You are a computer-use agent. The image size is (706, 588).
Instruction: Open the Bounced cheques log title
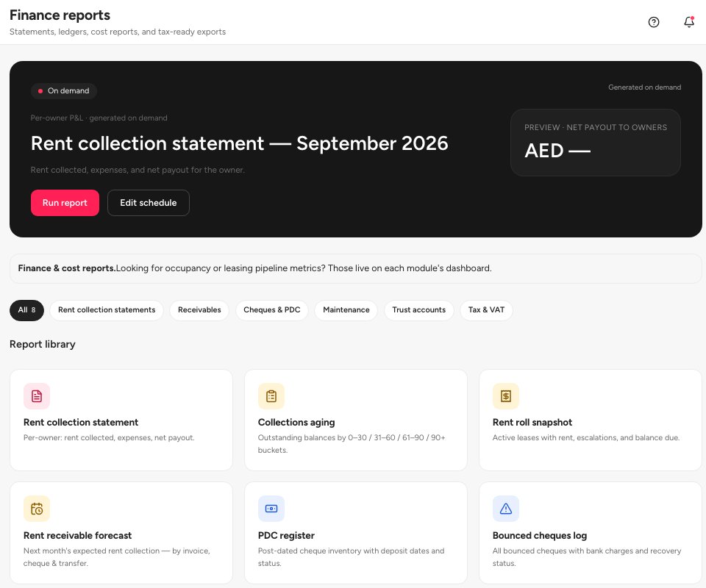pos(539,535)
